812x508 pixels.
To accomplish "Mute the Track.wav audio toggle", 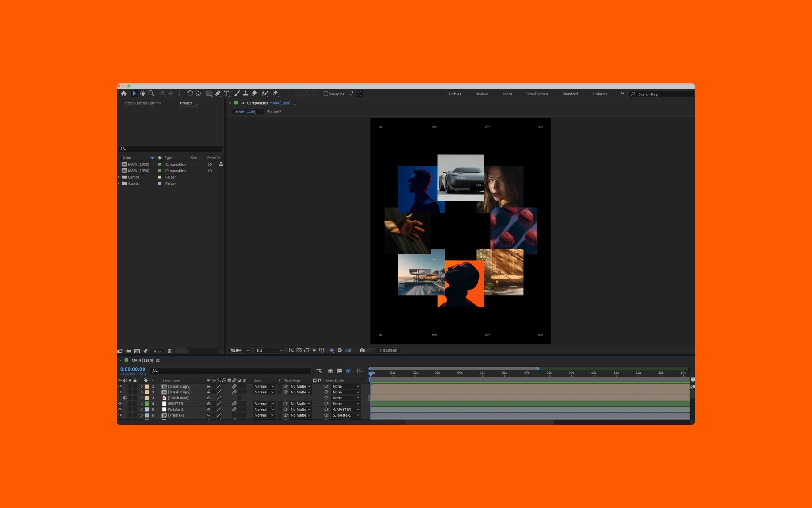I will [x=125, y=398].
